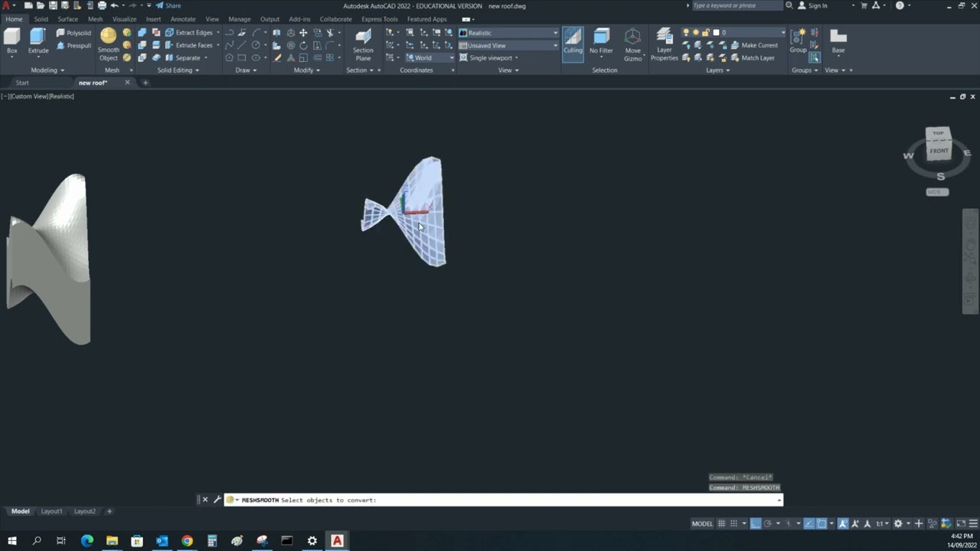Click Extract Edges in Solid Editing
The width and height of the screenshot is (980, 551).
click(188, 33)
